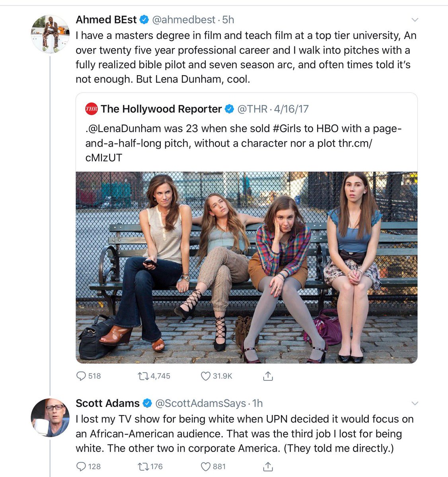Share Ahmed Best's tweet
This screenshot has height=477, width=448.
click(268, 376)
